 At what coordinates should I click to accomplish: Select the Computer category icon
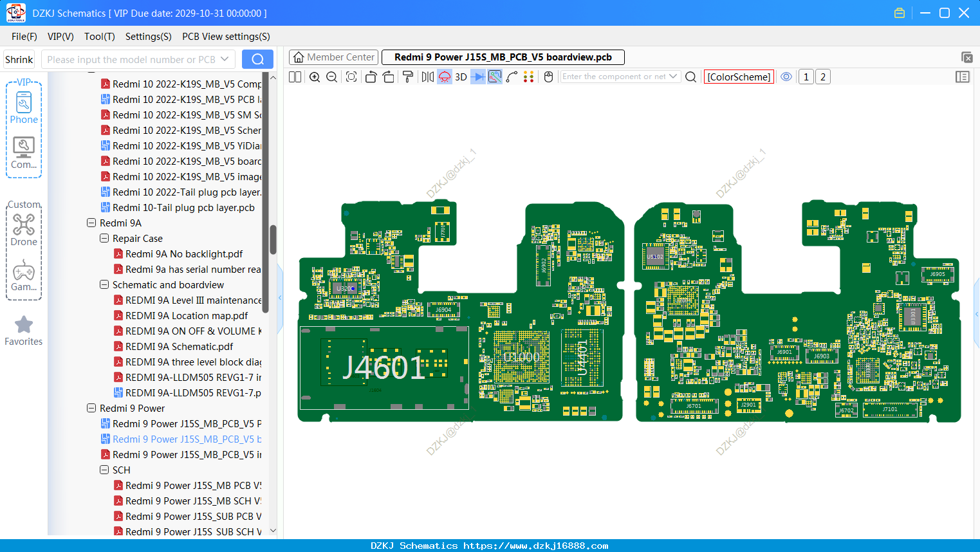(24, 153)
